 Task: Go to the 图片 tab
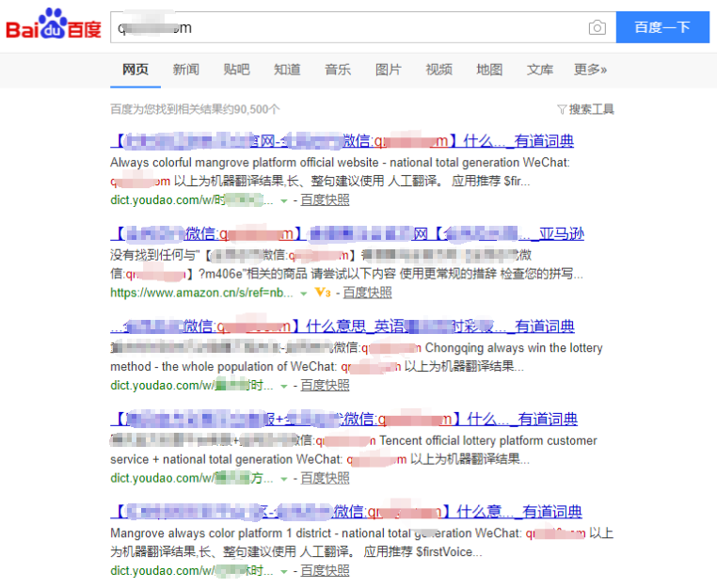[388, 70]
